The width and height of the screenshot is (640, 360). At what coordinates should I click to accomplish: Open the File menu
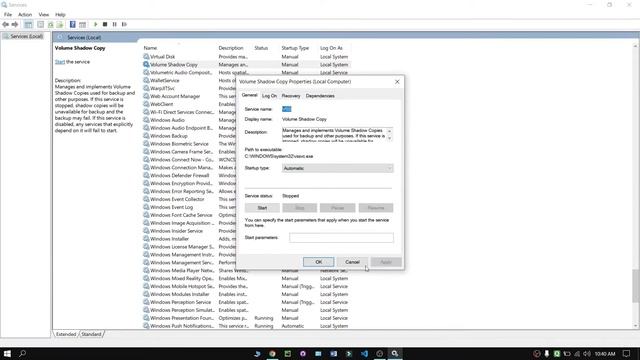coord(8,15)
